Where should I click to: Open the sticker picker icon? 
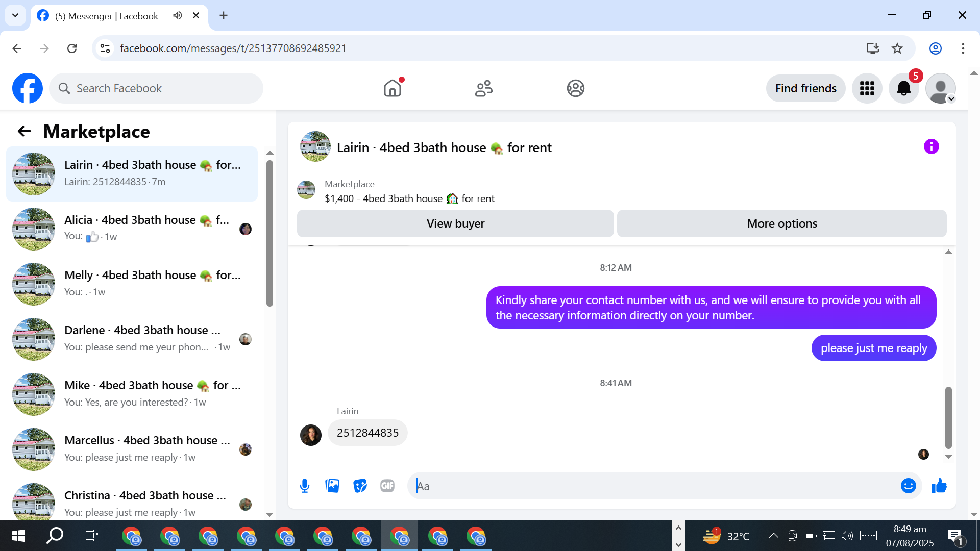[x=360, y=486]
